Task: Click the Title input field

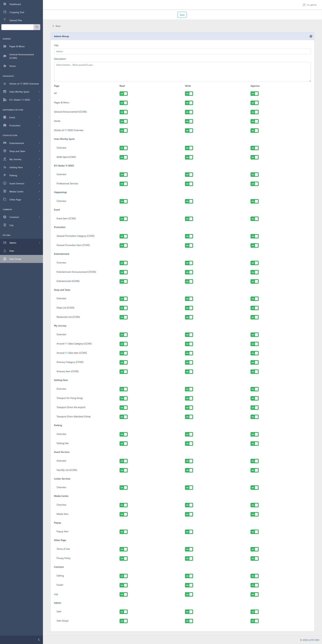Action: click(182, 52)
